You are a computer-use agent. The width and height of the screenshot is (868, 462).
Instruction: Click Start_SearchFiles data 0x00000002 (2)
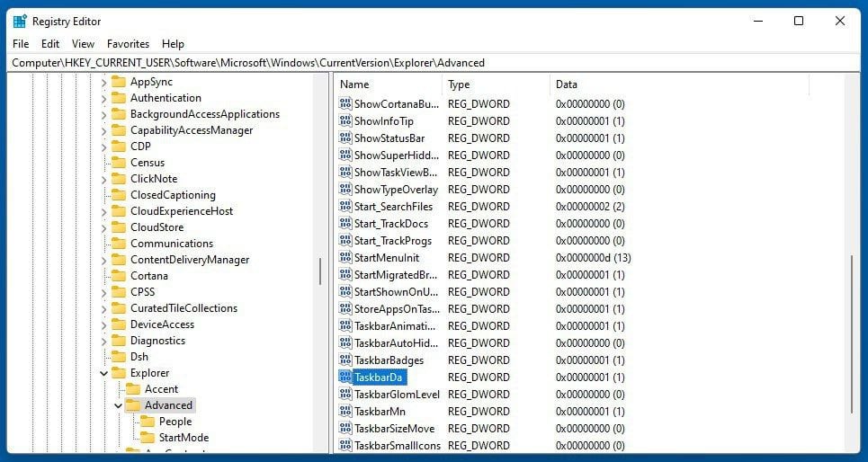(590, 207)
